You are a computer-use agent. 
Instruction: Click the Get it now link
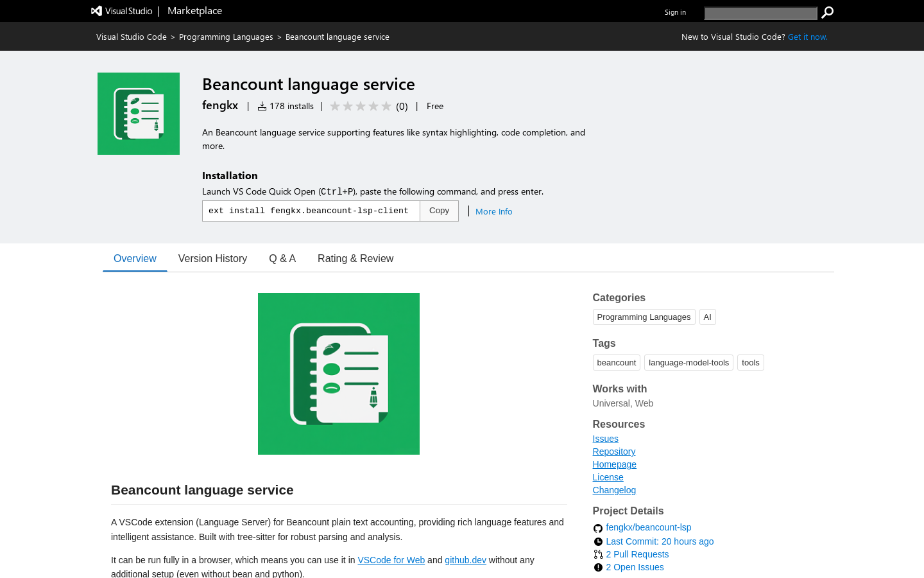coord(807,37)
